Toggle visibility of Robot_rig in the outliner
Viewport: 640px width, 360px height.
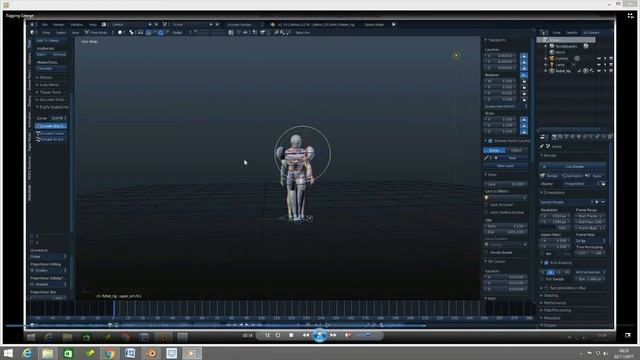click(x=599, y=71)
